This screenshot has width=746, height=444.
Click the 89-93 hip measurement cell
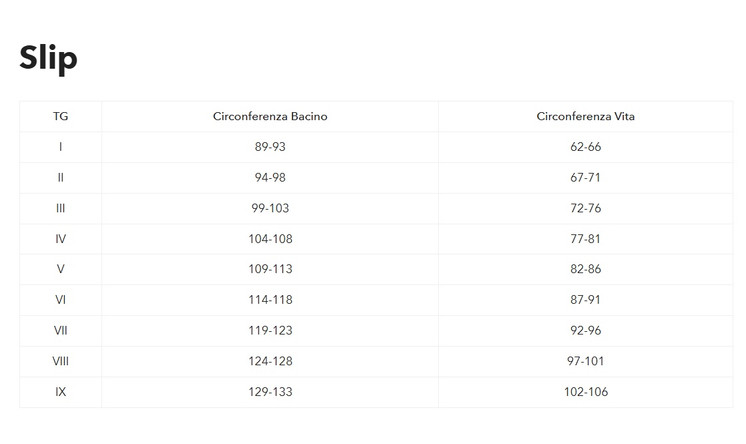(x=270, y=147)
